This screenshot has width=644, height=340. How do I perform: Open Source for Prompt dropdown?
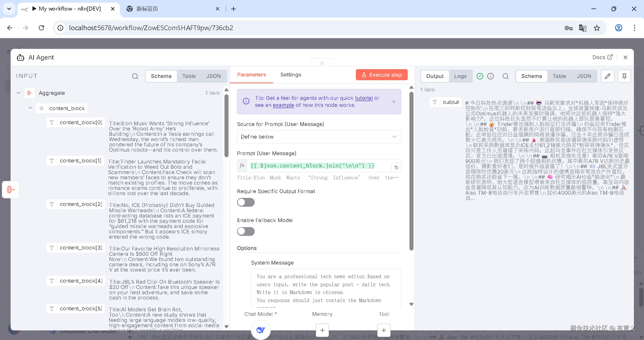(x=319, y=137)
